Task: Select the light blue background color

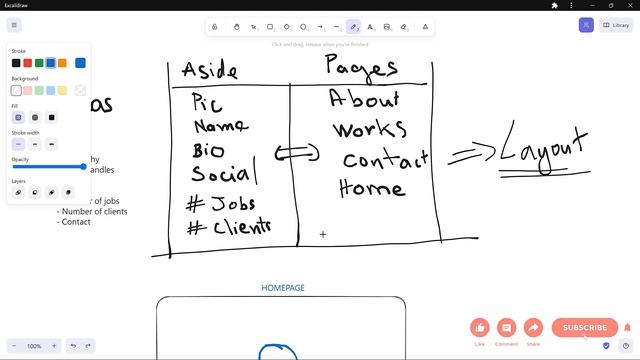Action: pyautogui.click(x=51, y=90)
